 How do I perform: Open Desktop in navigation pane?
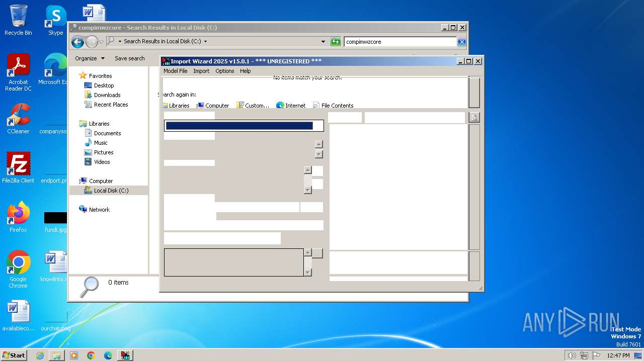pyautogui.click(x=104, y=85)
